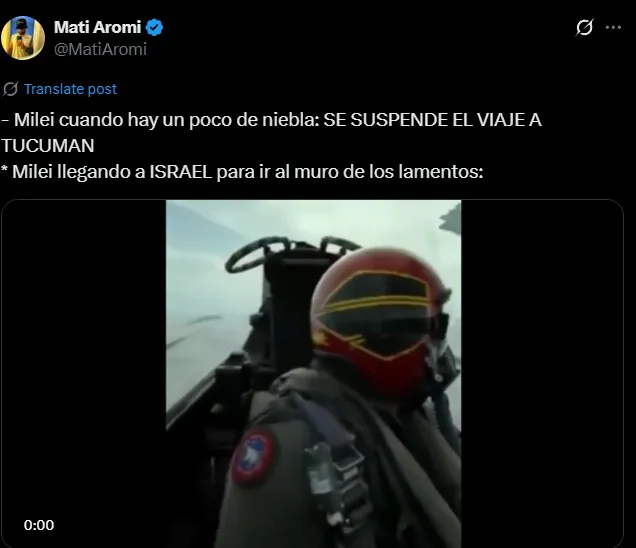Play the embedded cockpit video
636x548 pixels.
[313, 374]
